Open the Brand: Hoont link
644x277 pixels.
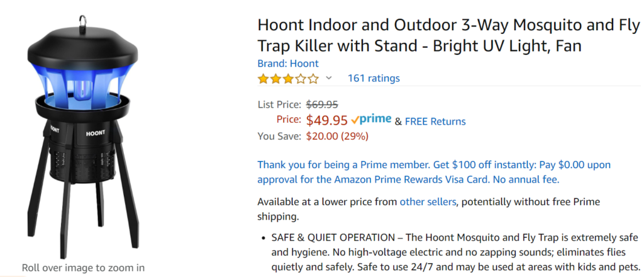(288, 64)
